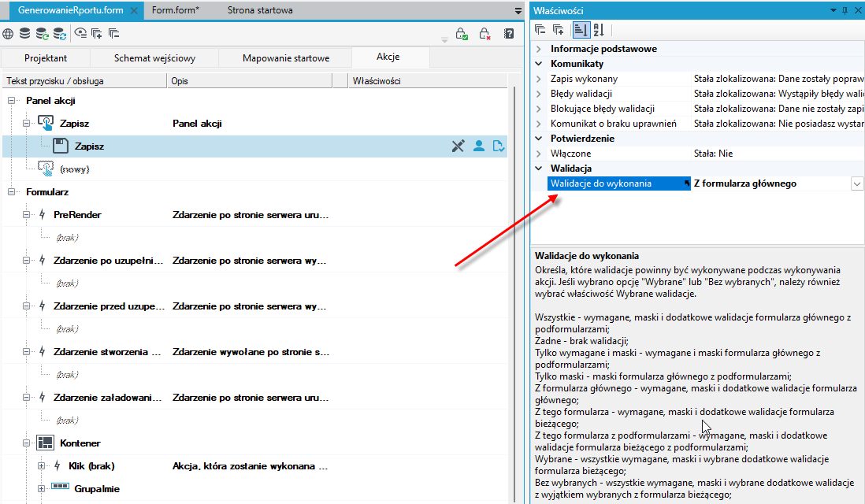Switch to the Form.form* document tab
Viewport: 865px width, 504px height.
(176, 10)
